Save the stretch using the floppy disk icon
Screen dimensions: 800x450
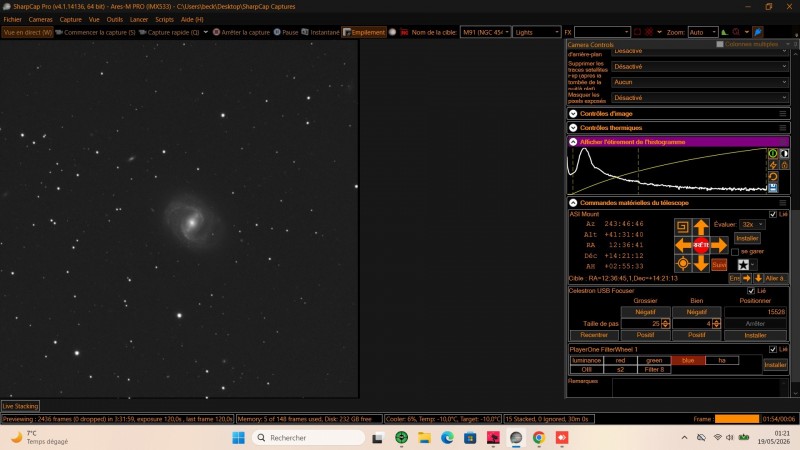773,188
